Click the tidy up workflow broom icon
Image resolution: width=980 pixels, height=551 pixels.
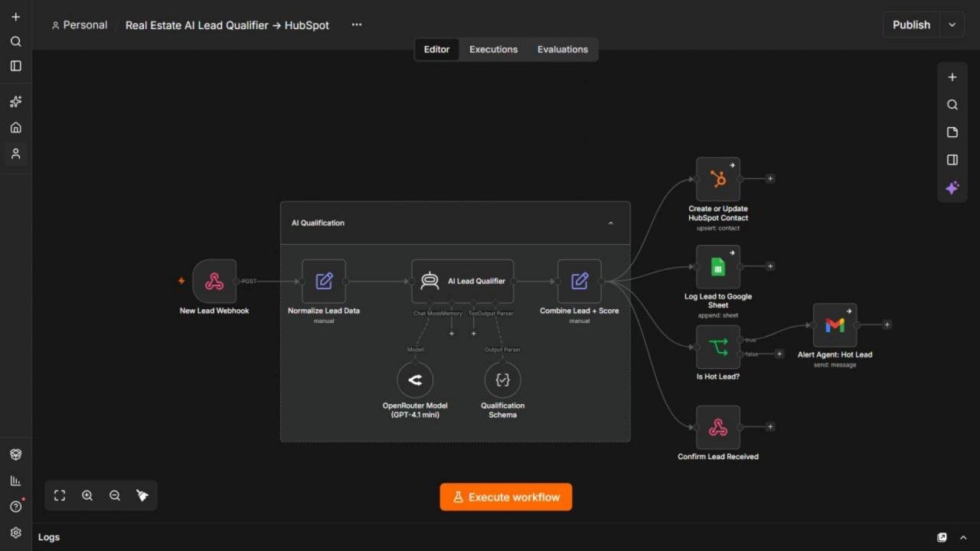[x=142, y=496]
